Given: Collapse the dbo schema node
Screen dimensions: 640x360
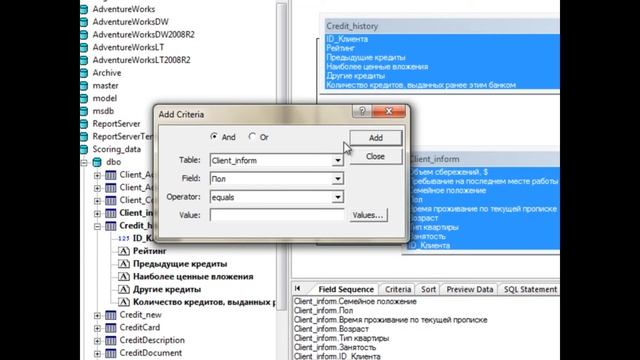Looking at the screenshot, I should (x=84, y=162).
